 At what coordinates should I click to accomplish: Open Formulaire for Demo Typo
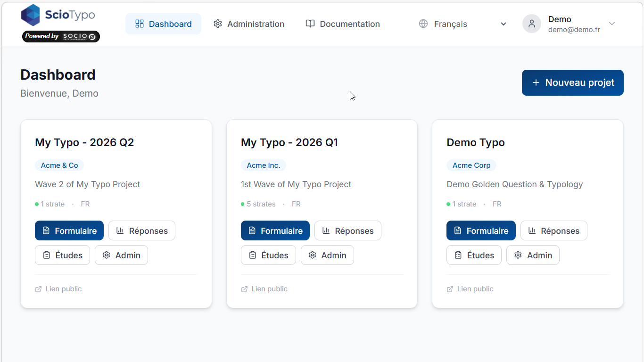[481, 230]
